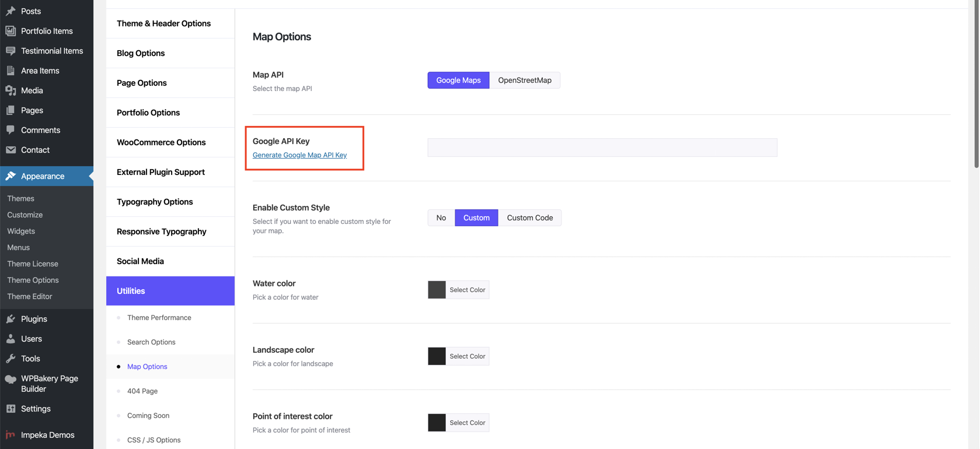The height and width of the screenshot is (449, 980).
Task: Click the Media library icon
Action: tap(11, 90)
